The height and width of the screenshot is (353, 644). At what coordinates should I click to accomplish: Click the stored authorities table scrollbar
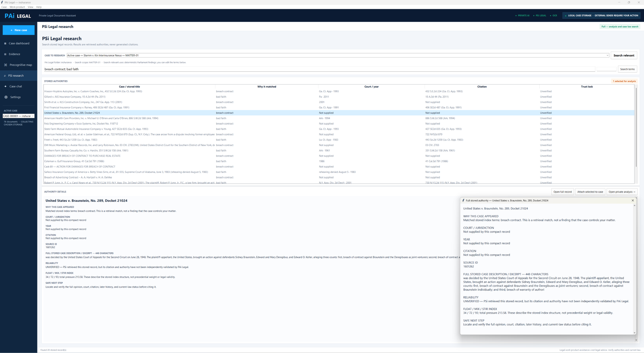(636, 127)
